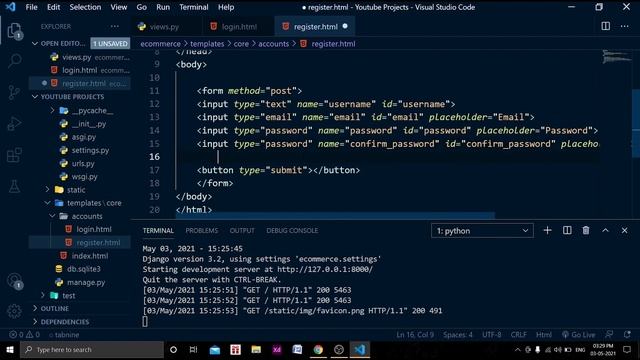The image size is (640, 360).
Task: Maximize the terminal panel size
Action: pyautogui.click(x=605, y=231)
